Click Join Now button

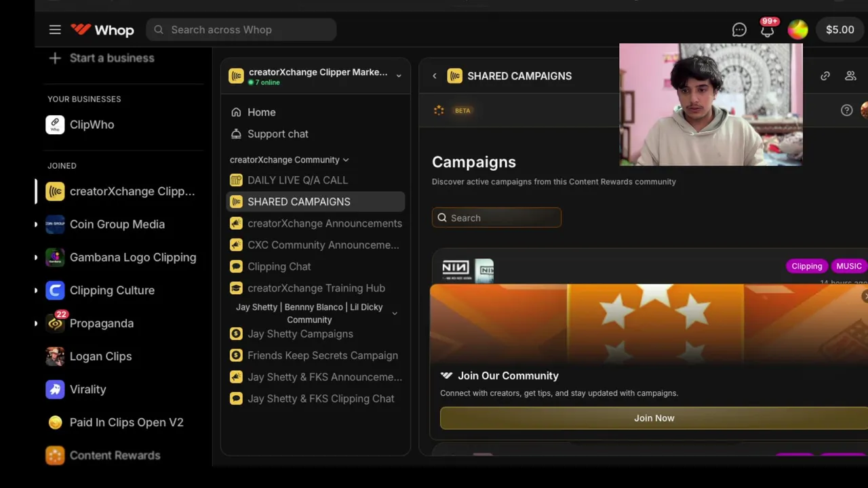pos(654,418)
